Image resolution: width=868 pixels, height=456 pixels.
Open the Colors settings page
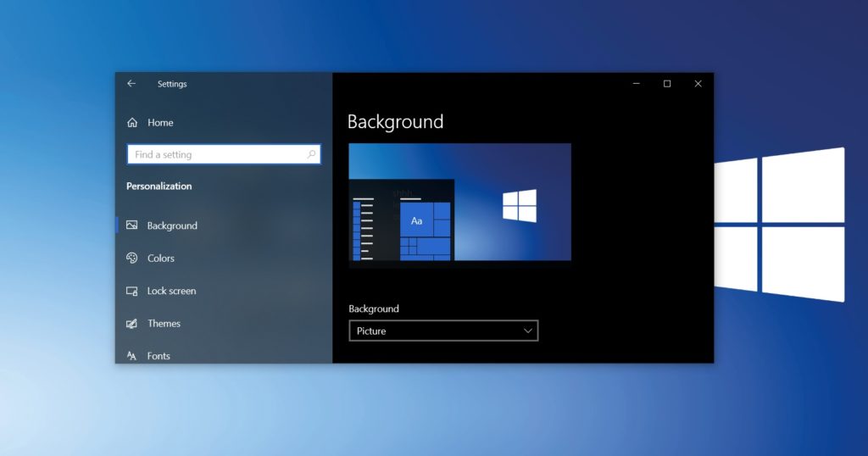[161, 259]
